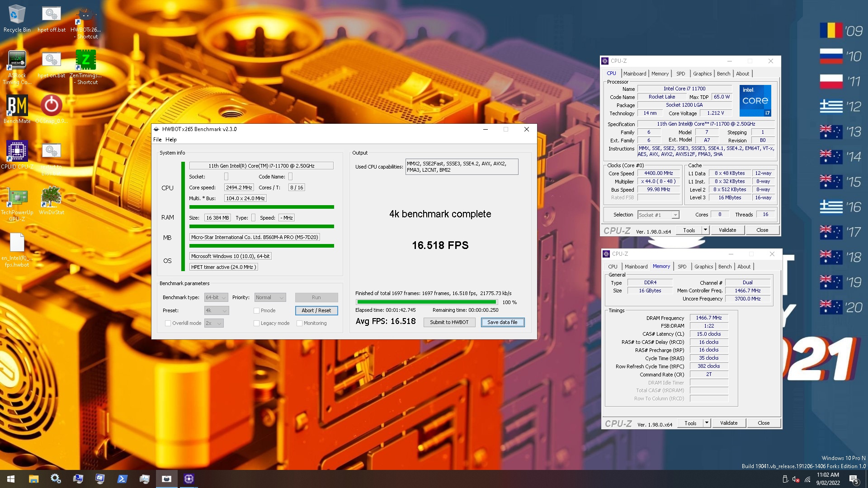Open the Benchmark type 64-bit dropdown

(216, 297)
